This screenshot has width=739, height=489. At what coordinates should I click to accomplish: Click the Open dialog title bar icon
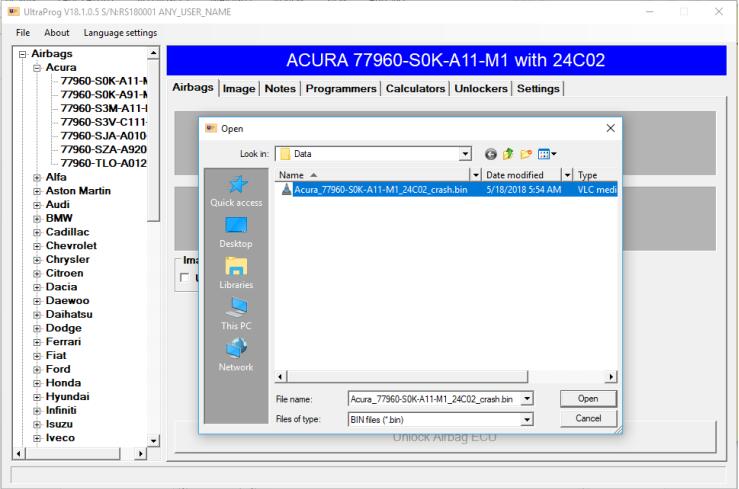[211, 128]
